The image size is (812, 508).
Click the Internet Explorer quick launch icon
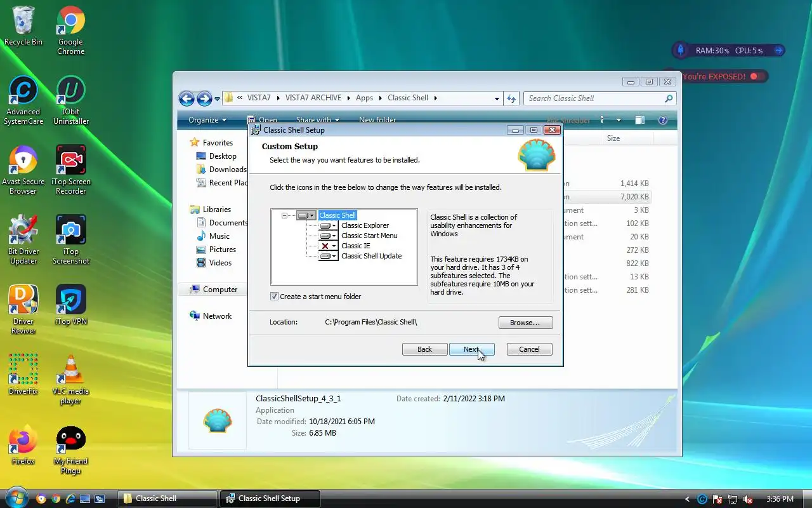pos(70,498)
